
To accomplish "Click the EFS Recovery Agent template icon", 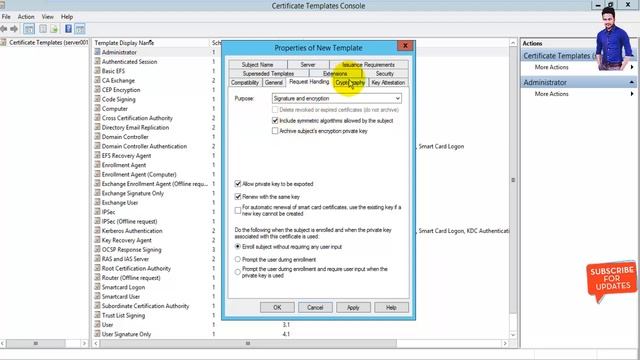I will 97,155.
